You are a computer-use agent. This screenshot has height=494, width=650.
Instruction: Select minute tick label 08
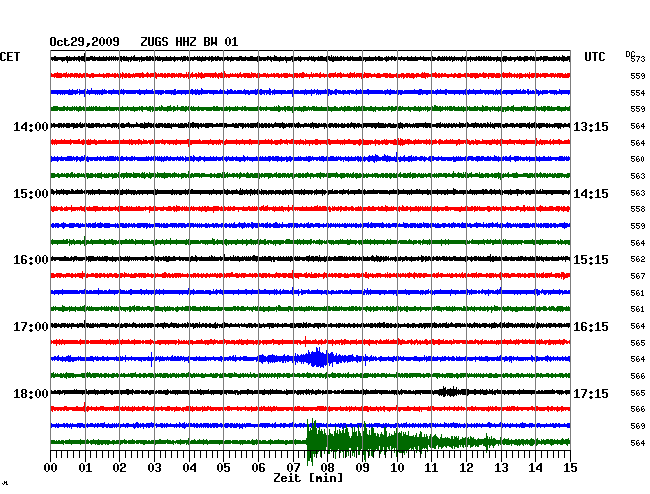click(x=327, y=468)
